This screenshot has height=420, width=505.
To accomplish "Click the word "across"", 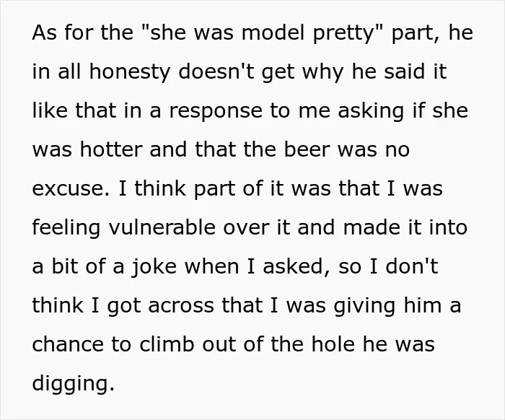I will coord(181,305).
